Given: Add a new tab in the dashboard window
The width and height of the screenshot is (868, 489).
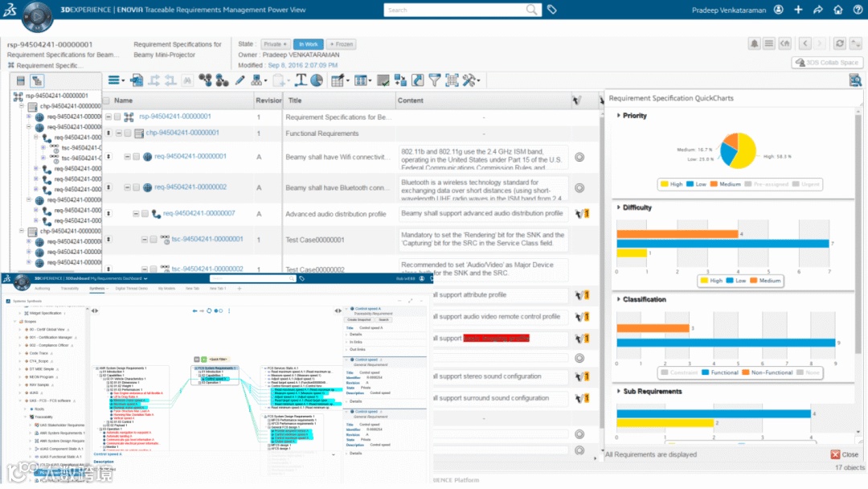Looking at the screenshot, I should [x=240, y=289].
